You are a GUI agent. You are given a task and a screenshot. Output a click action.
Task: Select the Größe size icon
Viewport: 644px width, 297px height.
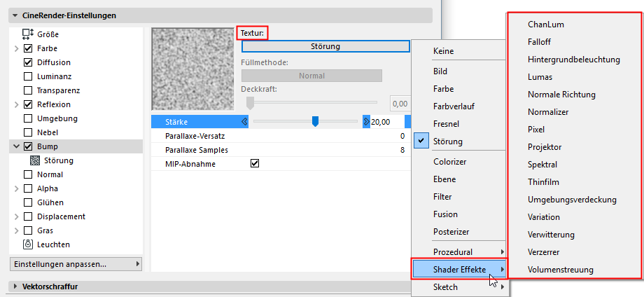(x=28, y=34)
